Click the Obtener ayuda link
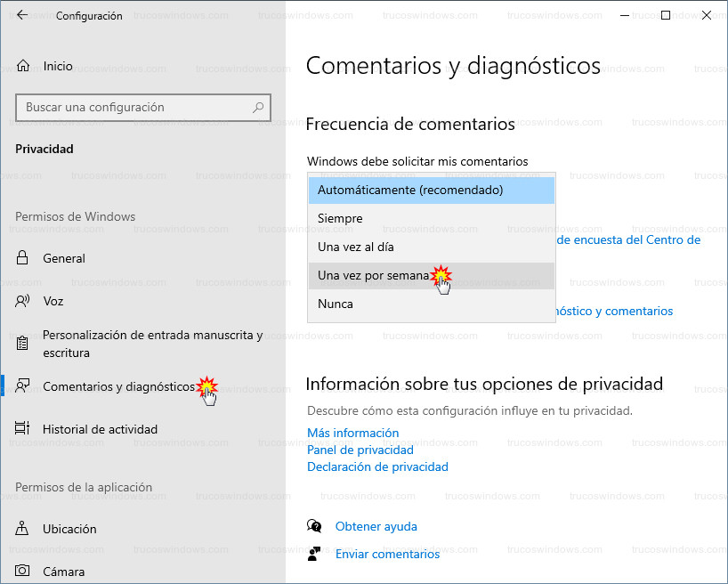The width and height of the screenshot is (728, 584). (376, 526)
